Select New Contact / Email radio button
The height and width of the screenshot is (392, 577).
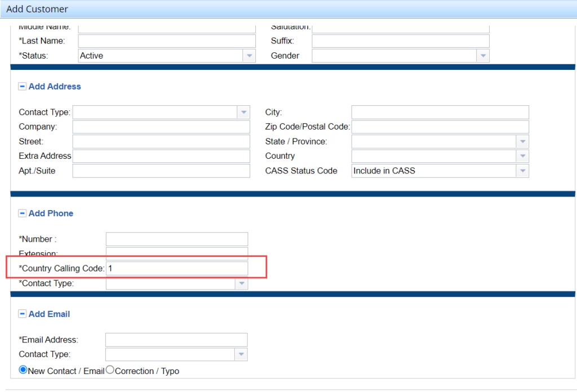click(x=23, y=370)
